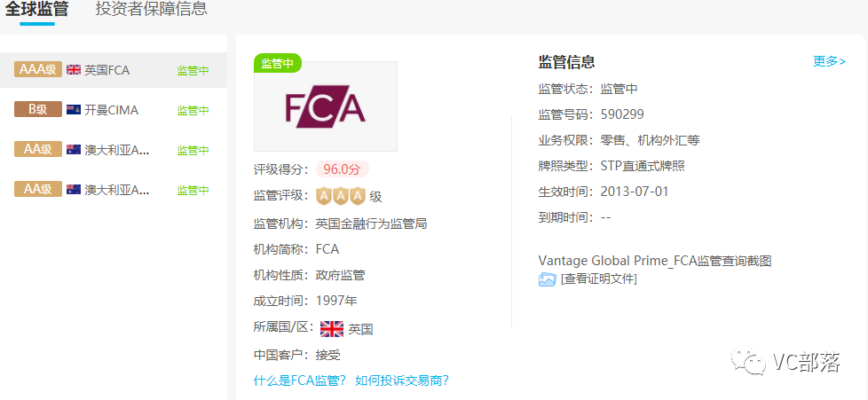
Task: Click the UK flag next to 英国 country
Action: coord(332,329)
